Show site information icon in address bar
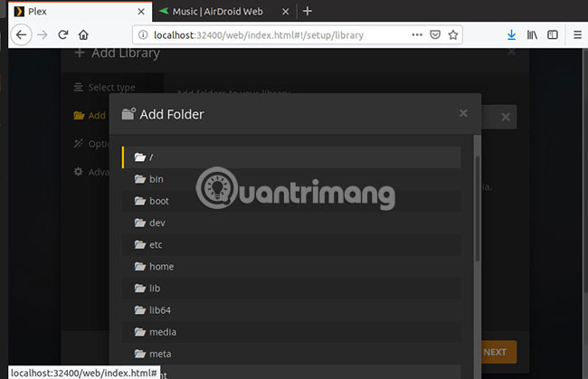 (x=143, y=35)
